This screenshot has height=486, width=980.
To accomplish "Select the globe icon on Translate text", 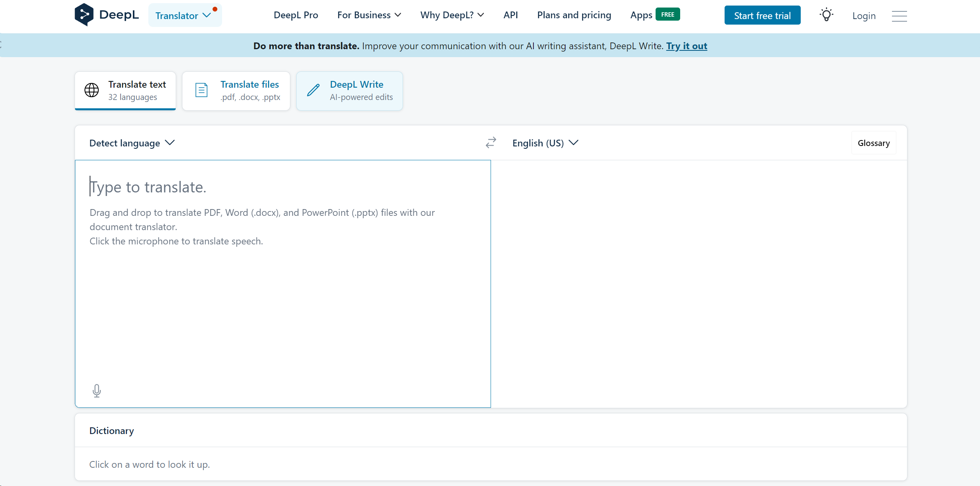I will pyautogui.click(x=91, y=90).
